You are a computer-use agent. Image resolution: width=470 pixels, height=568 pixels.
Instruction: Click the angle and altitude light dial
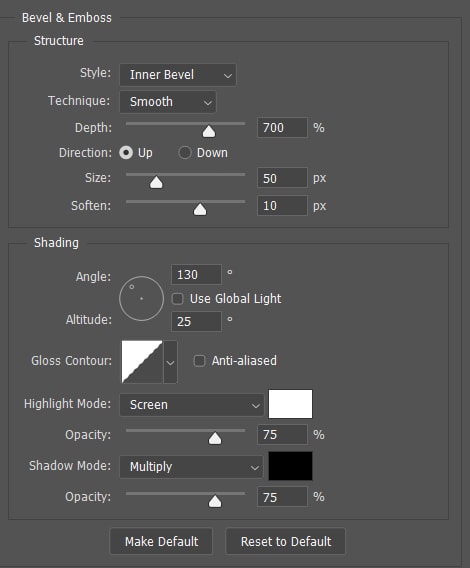pos(141,298)
